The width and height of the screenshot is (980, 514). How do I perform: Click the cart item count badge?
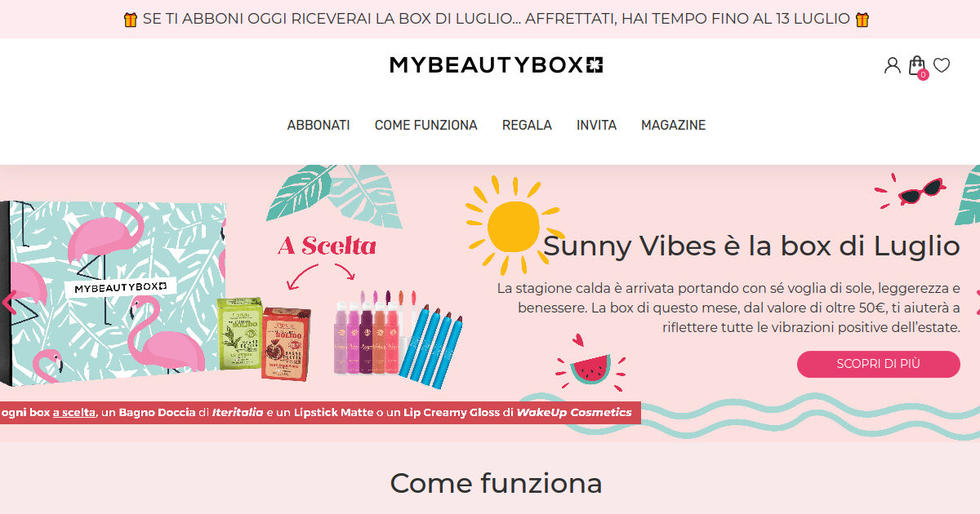tap(923, 74)
